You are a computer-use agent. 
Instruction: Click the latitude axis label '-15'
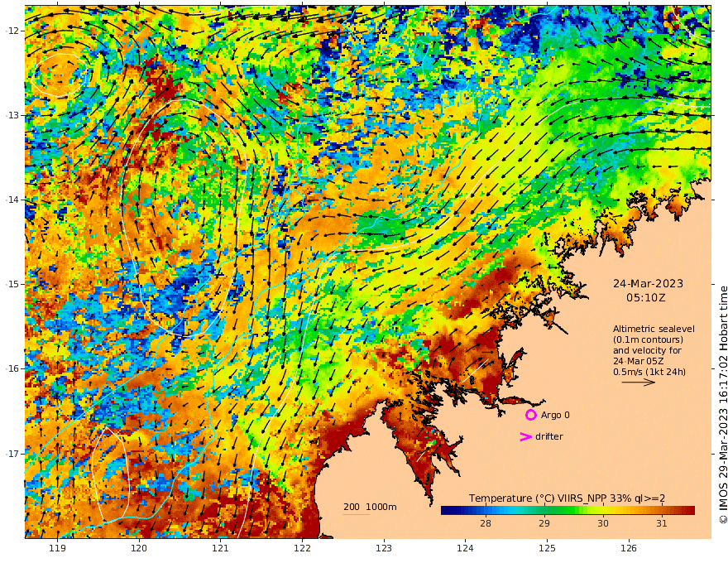[12, 284]
